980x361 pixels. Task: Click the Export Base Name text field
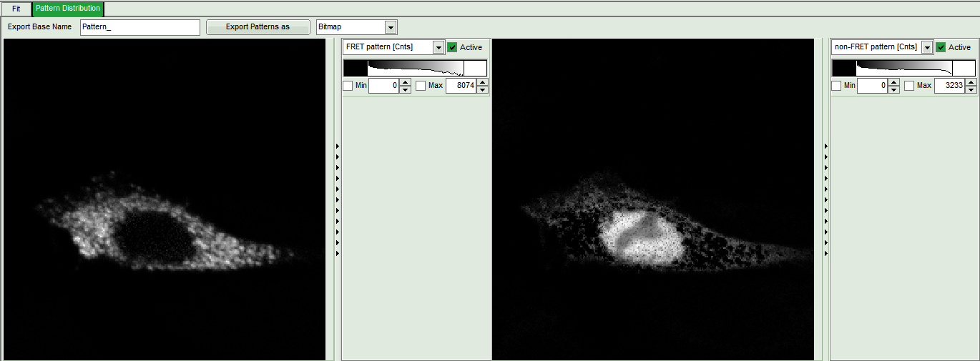[x=139, y=27]
